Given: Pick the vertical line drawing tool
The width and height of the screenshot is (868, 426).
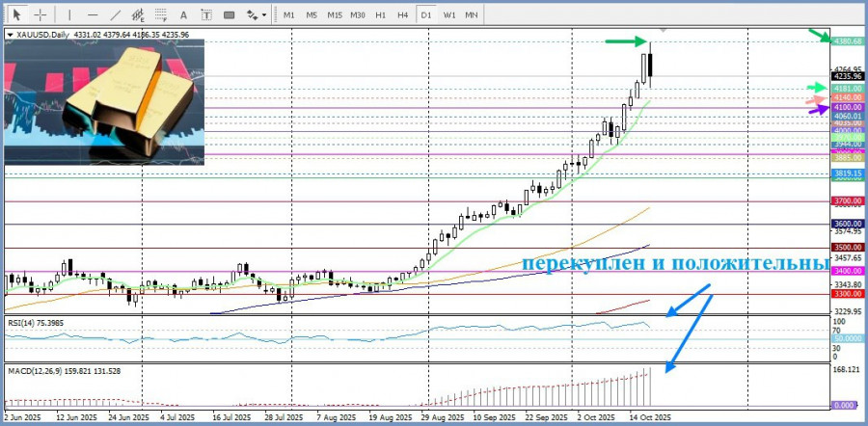Looking at the screenshot, I should [x=68, y=14].
